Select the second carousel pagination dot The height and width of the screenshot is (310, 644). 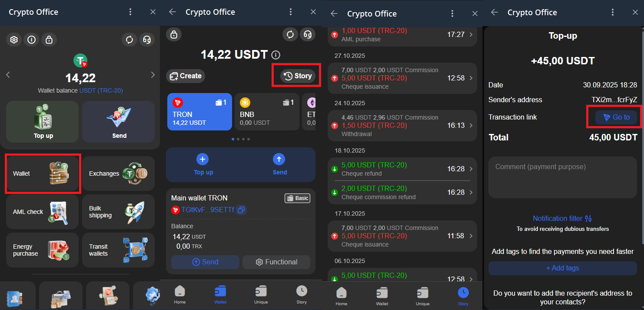coord(238,139)
